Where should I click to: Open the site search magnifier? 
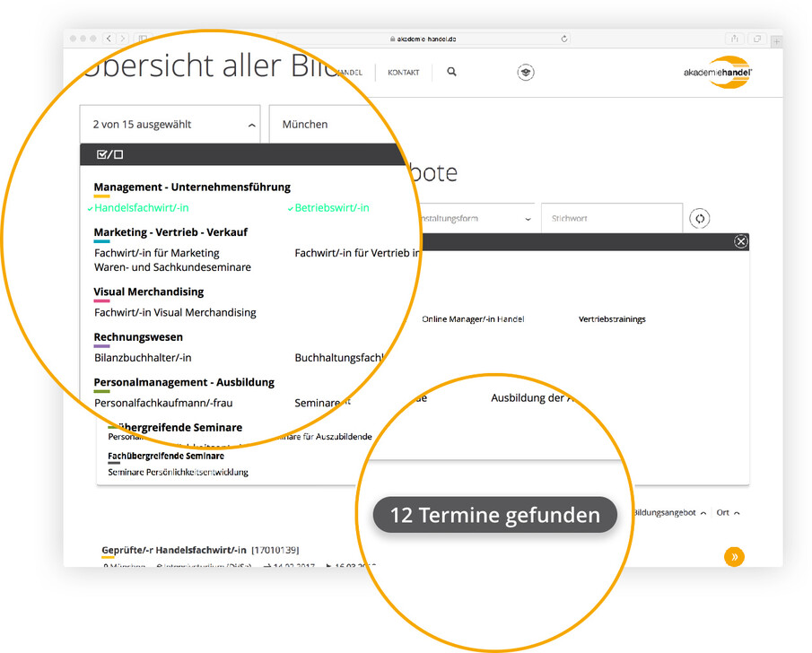click(x=451, y=72)
